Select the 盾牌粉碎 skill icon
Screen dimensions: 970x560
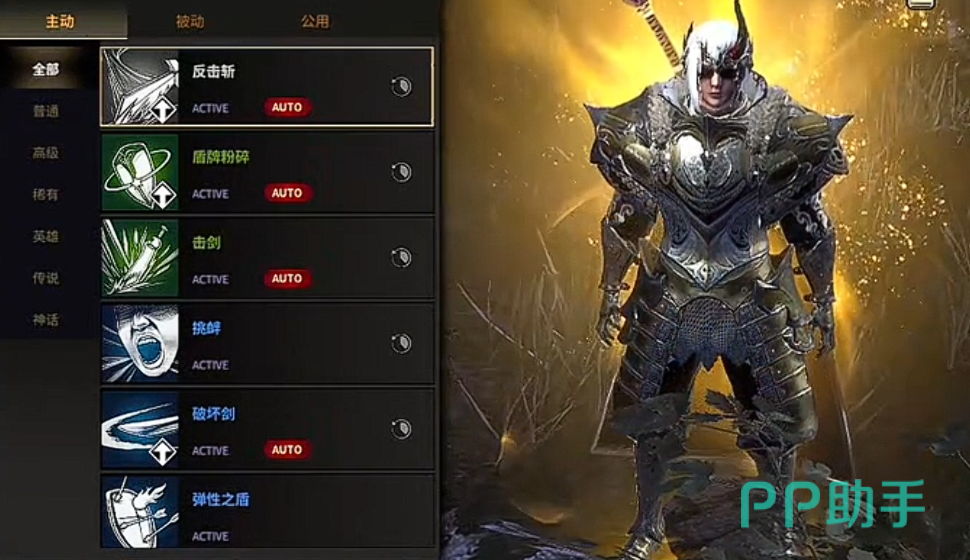[140, 172]
